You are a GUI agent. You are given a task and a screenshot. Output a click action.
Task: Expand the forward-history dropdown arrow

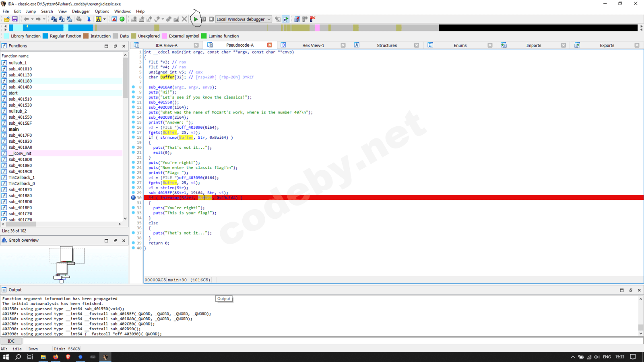point(44,19)
